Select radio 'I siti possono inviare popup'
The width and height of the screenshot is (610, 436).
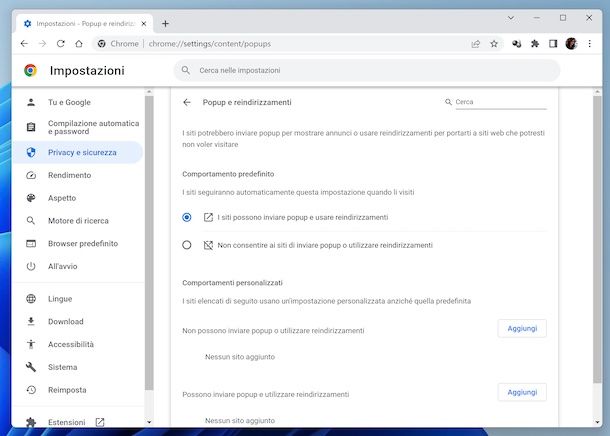click(187, 217)
